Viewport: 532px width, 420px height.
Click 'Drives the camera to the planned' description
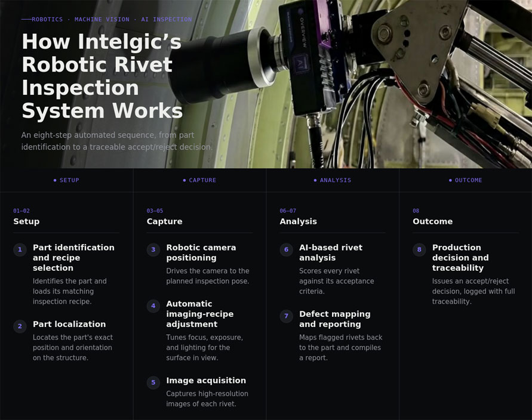tap(208, 276)
